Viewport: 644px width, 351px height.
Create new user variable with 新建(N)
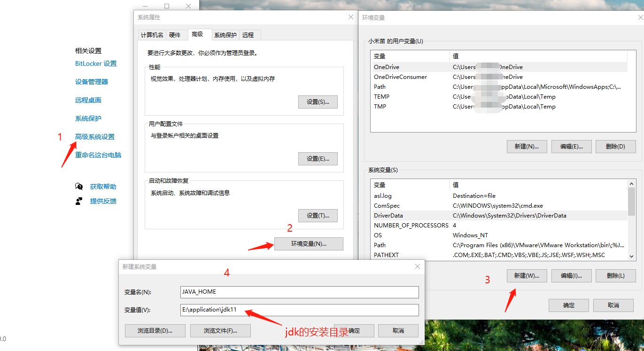[x=527, y=146]
